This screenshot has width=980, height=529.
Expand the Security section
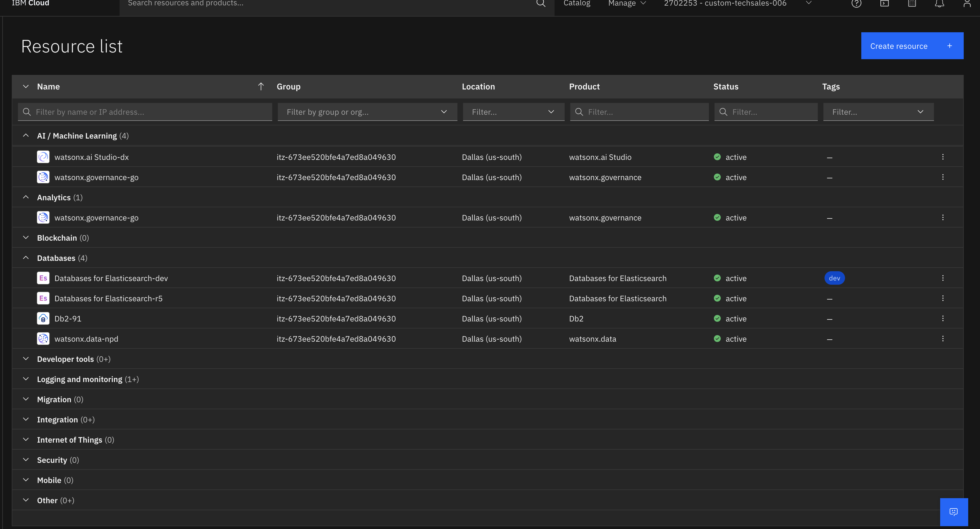(x=26, y=460)
